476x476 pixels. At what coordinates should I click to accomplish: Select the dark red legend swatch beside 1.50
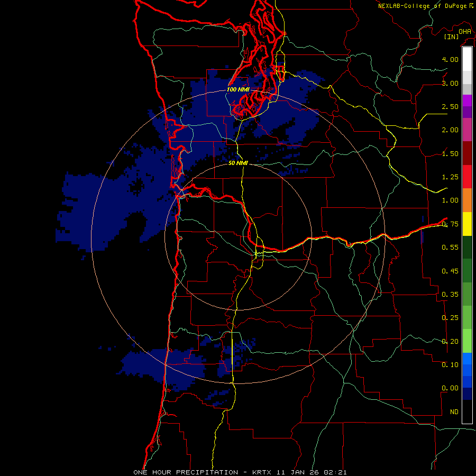click(x=467, y=153)
